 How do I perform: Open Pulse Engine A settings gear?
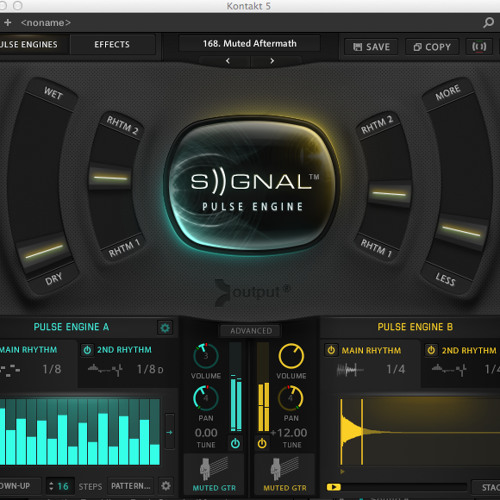[165, 328]
